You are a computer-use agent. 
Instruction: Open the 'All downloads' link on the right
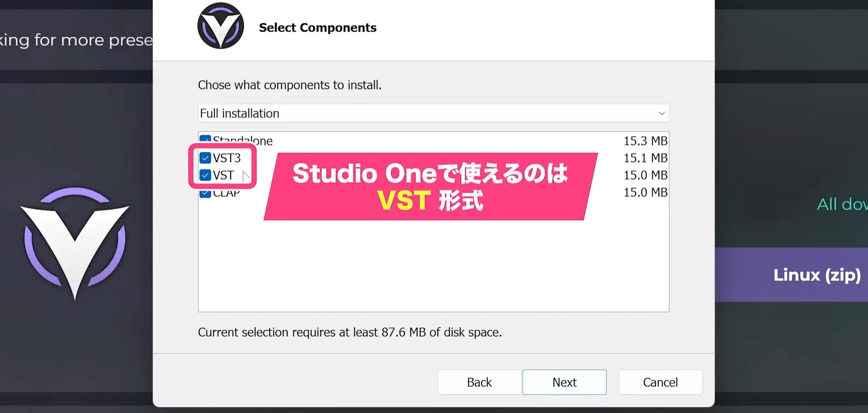[x=842, y=204]
